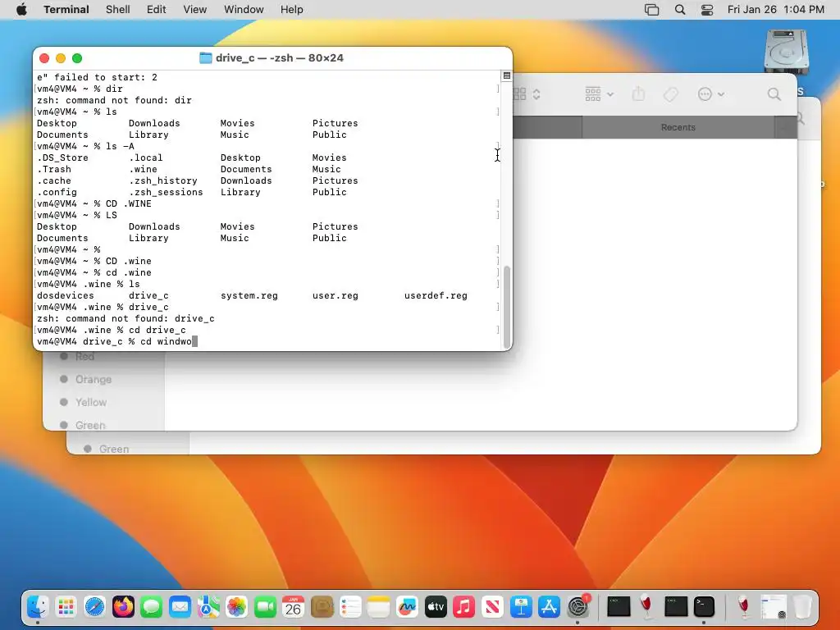Click 'user.reg' in the Terminal output
The height and width of the screenshot is (630, 840).
click(336, 295)
